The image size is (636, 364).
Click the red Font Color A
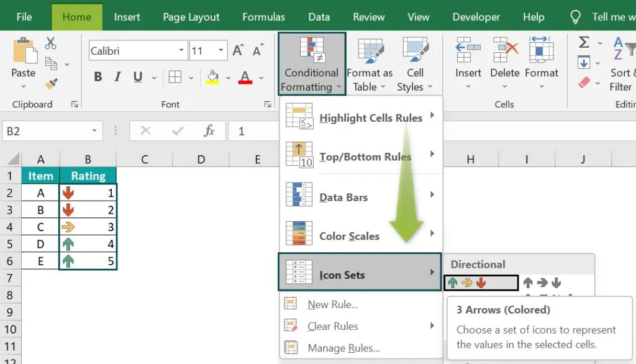[245, 76]
